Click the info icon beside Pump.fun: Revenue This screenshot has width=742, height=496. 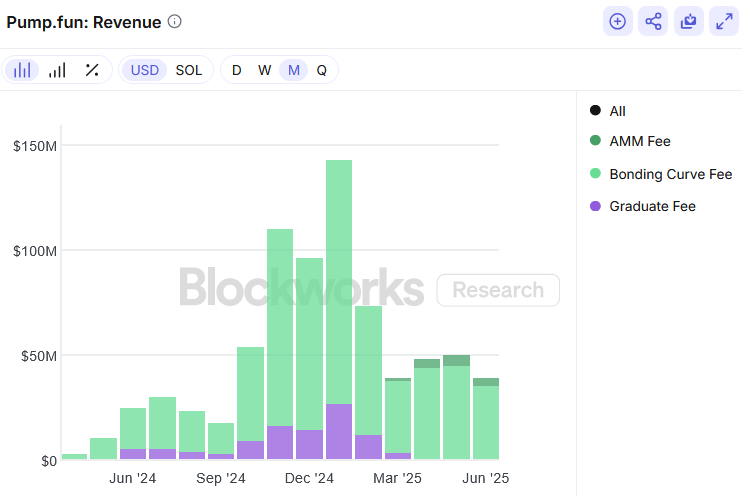pyautogui.click(x=175, y=22)
